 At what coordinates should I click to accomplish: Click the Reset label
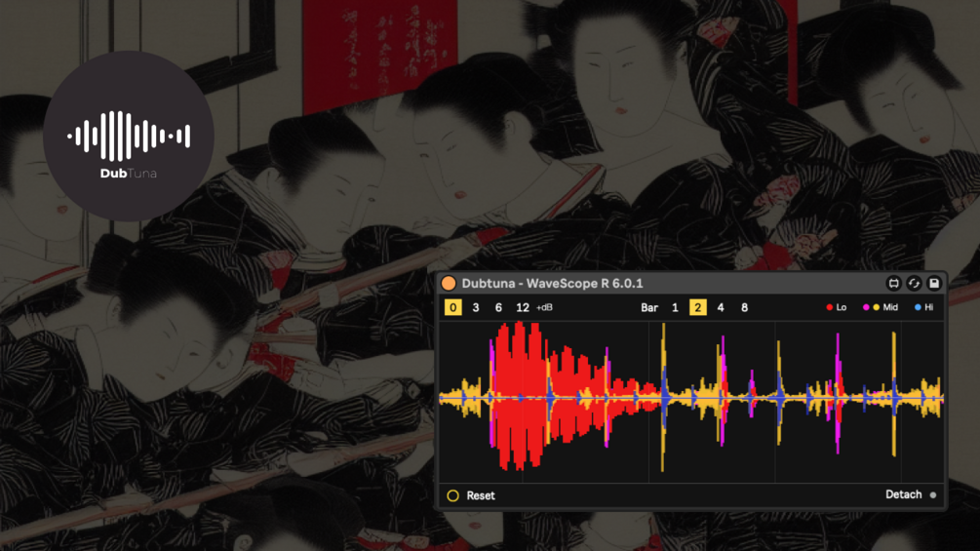coord(481,495)
